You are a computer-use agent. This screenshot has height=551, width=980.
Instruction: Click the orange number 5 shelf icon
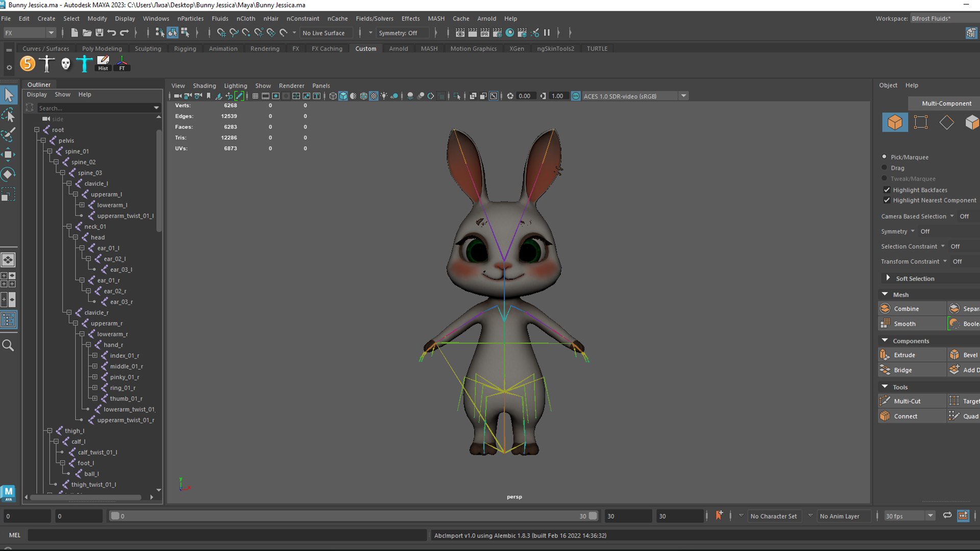coord(28,64)
